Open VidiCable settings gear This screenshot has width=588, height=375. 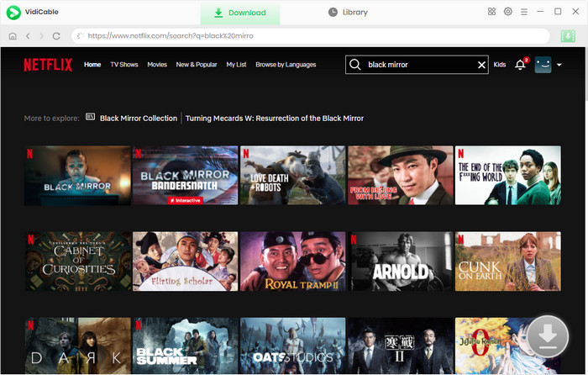pyautogui.click(x=507, y=12)
